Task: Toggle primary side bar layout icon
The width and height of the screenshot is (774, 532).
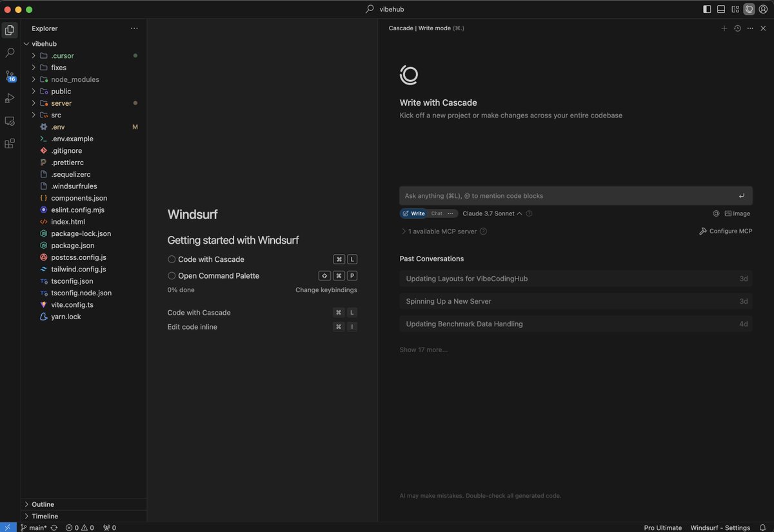Action: 707,9
